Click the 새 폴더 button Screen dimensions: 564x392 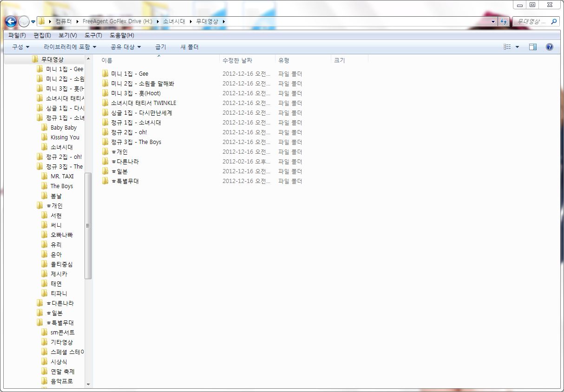(x=190, y=47)
